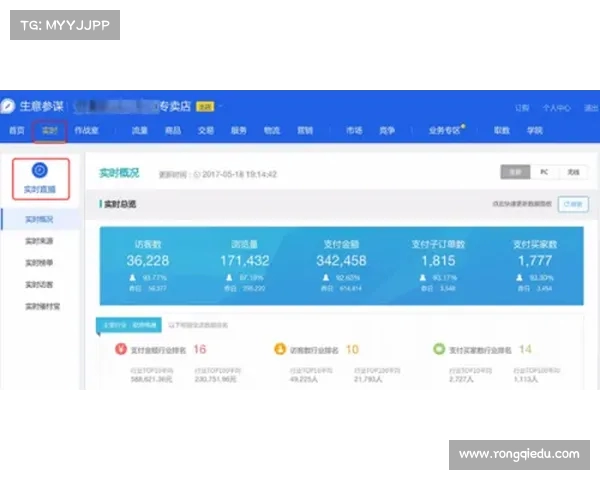Click the red 支付金额行业排名 icon
The width and height of the screenshot is (600, 480).
point(122,350)
